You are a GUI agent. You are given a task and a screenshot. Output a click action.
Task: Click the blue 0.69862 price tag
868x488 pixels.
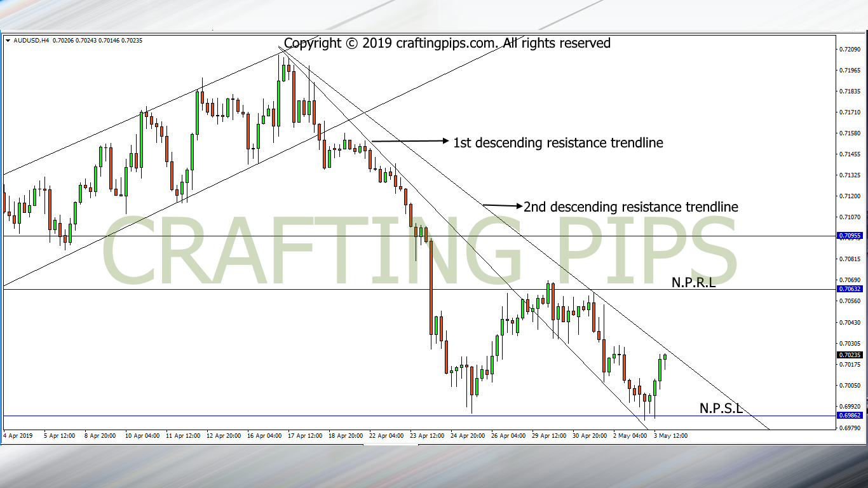[x=850, y=416]
